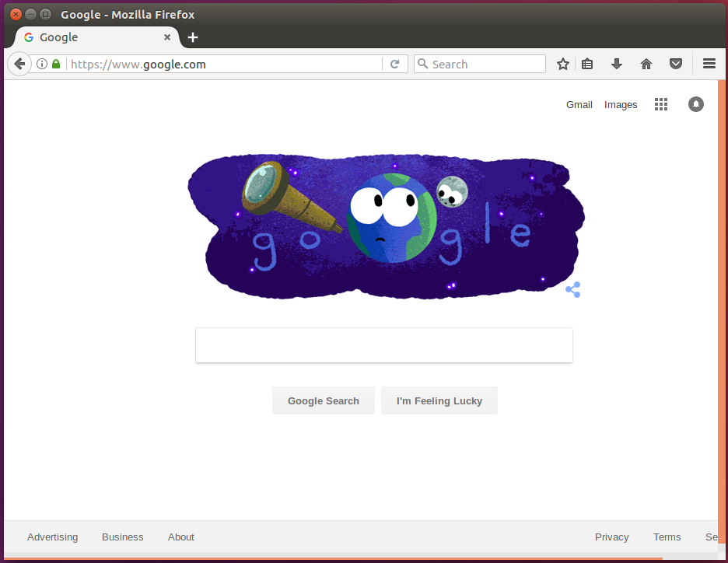728x563 pixels.
Task: Open Google apps grid icon
Action: click(661, 104)
